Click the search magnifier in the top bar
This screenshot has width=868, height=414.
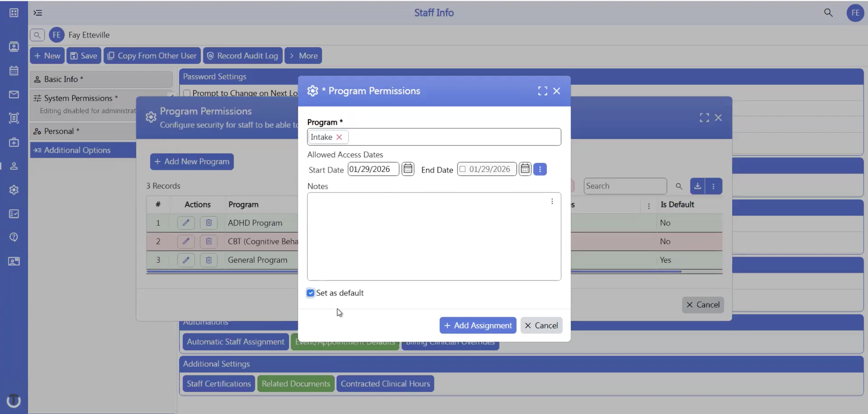point(828,13)
